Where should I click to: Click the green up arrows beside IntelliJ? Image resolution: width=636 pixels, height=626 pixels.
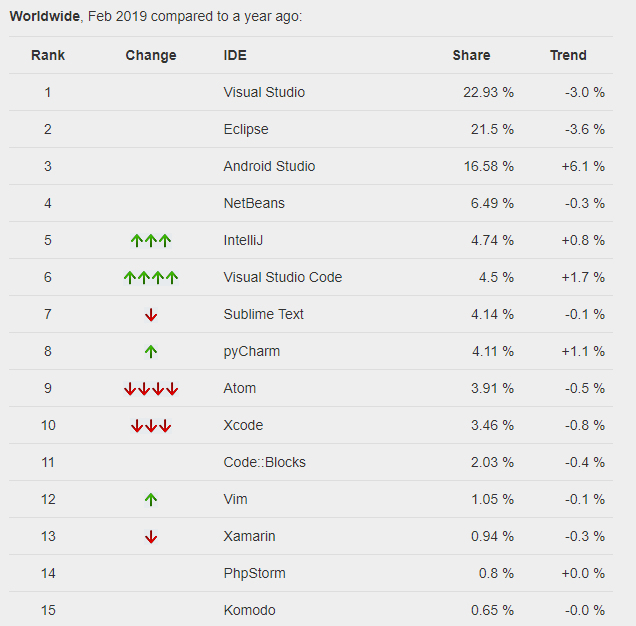[151, 240]
